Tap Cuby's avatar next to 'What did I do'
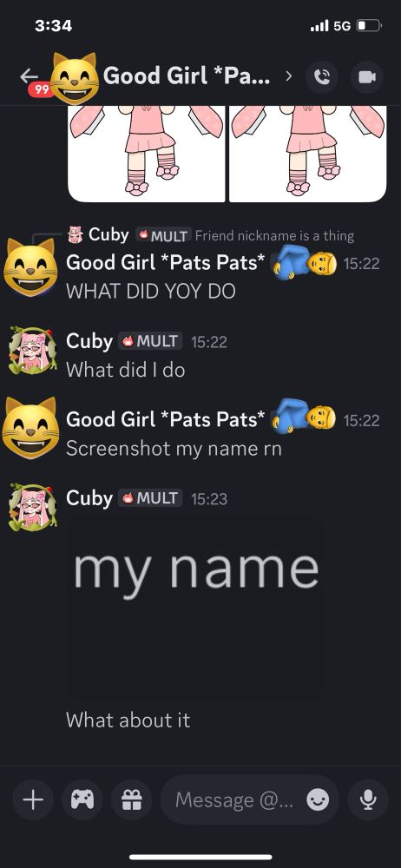 click(x=33, y=351)
